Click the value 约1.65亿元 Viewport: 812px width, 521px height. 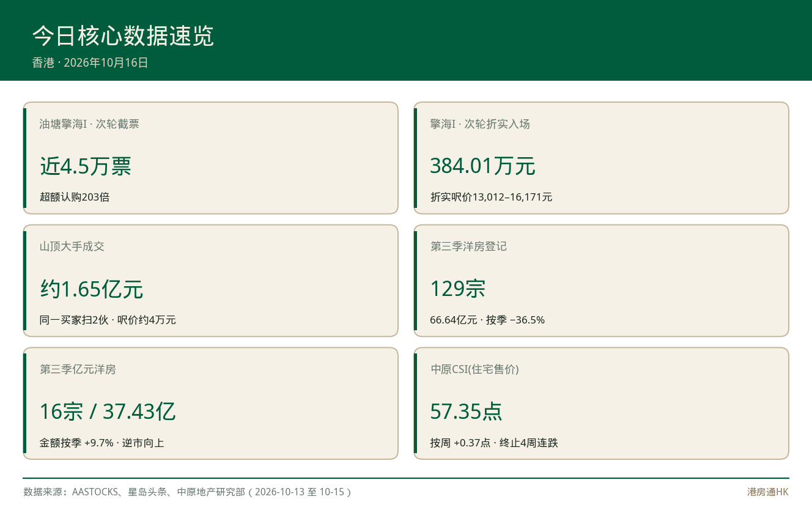[92, 289]
